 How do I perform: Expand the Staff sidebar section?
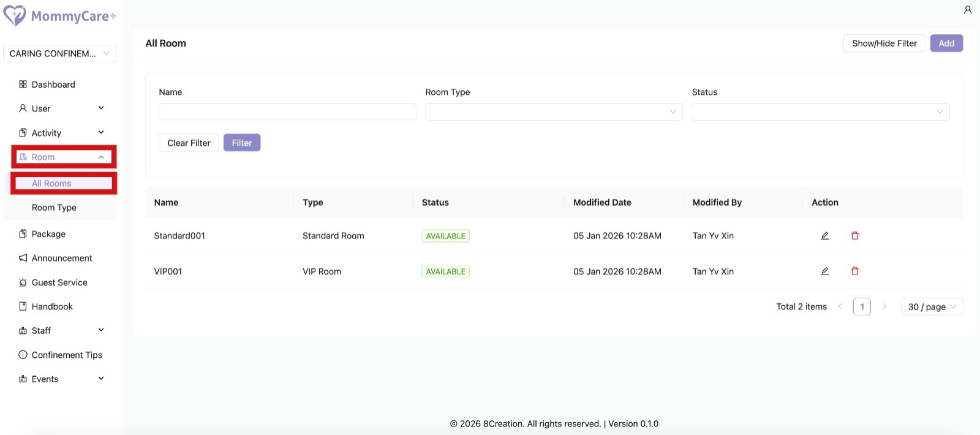click(61, 331)
